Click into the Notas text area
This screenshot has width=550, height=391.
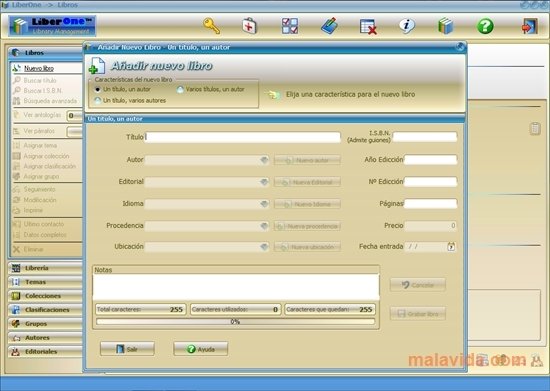click(x=236, y=287)
